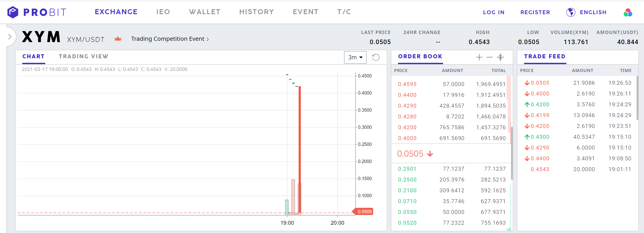Click the 0.0505 price marker on chart axis
The width and height of the screenshot is (644, 233).
point(363,211)
